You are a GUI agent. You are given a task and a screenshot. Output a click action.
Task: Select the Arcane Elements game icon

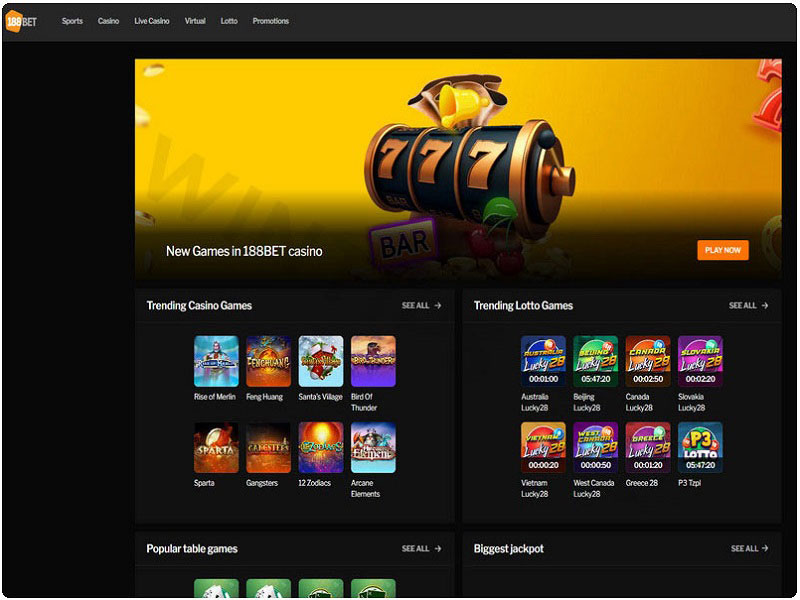coord(373,447)
